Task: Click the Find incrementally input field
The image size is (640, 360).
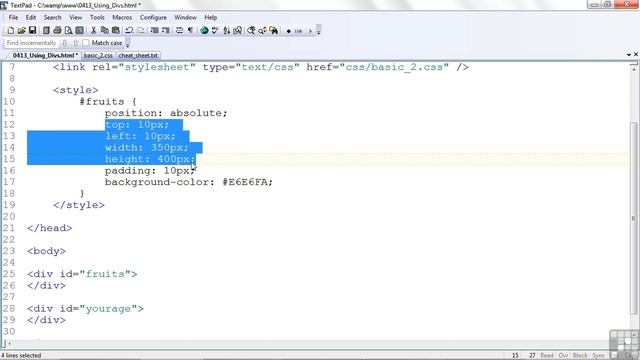Action: pos(31,43)
